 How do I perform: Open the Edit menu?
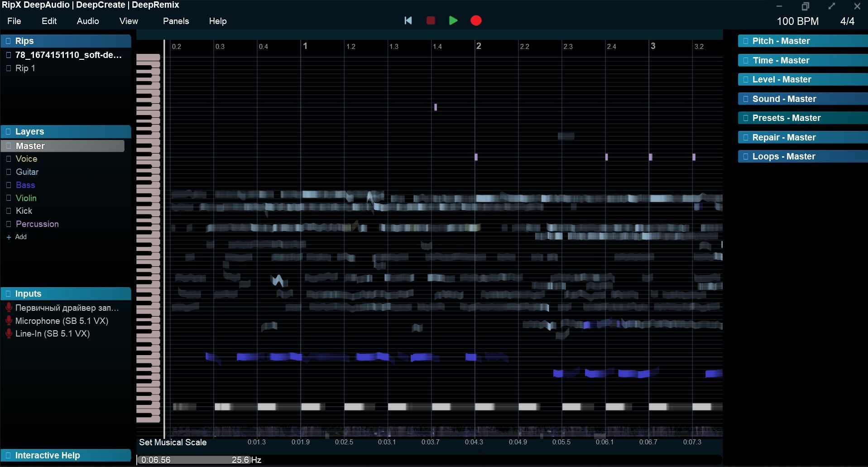[x=49, y=21]
